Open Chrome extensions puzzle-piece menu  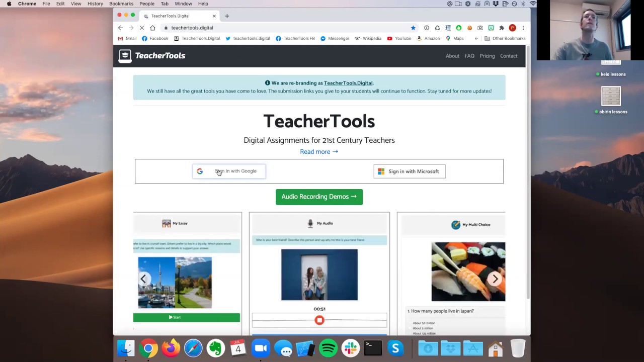click(502, 28)
